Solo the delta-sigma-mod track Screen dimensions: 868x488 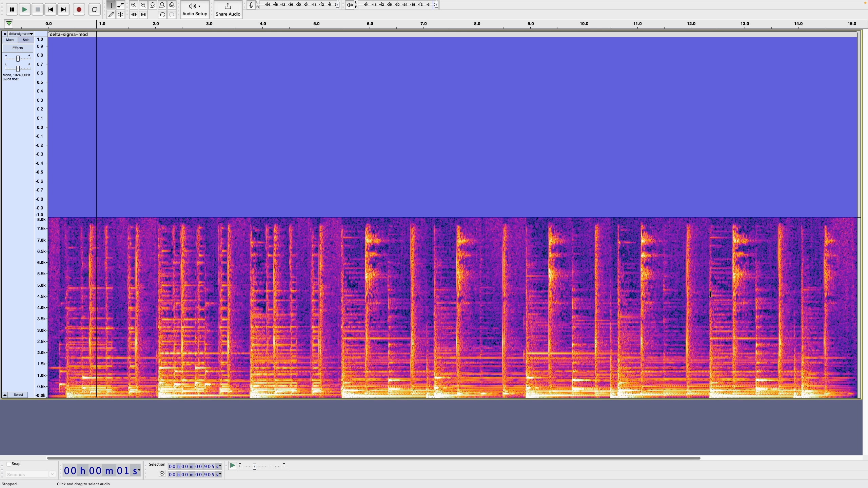[x=26, y=40]
